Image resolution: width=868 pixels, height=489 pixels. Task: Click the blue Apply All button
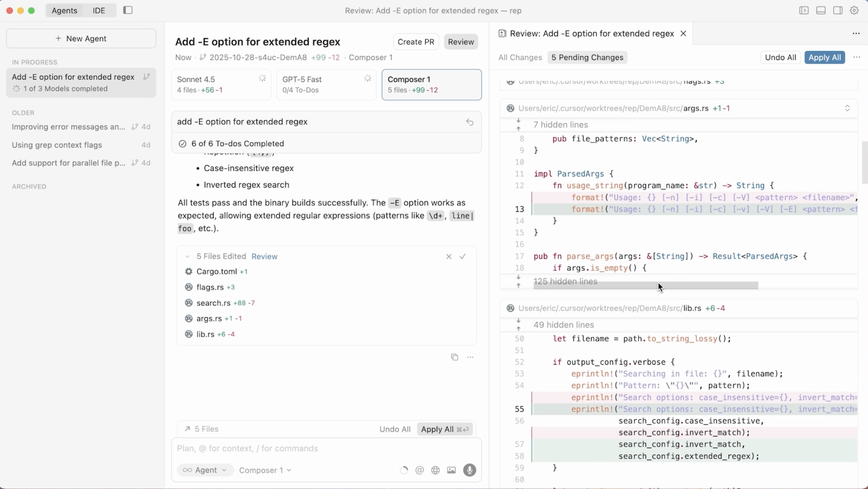pyautogui.click(x=824, y=58)
